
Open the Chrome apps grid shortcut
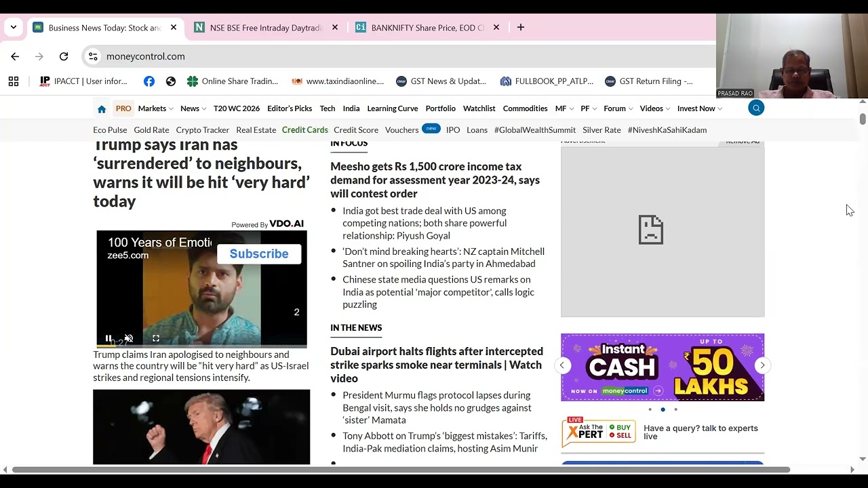click(x=14, y=81)
